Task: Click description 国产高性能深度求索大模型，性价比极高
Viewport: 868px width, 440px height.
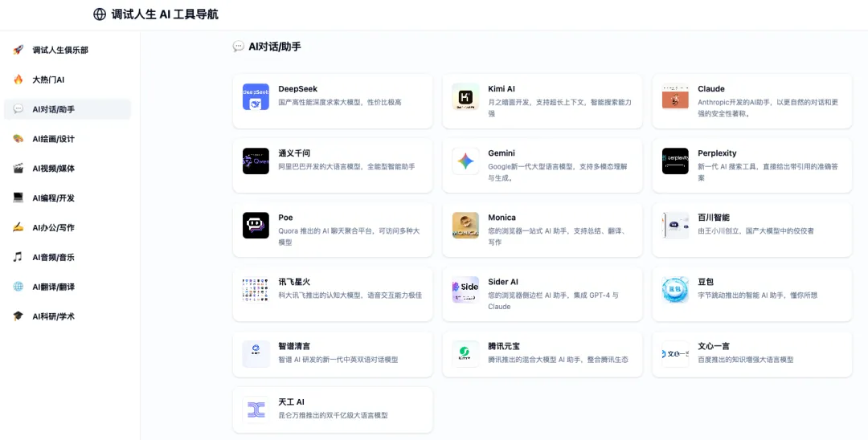Action: (x=340, y=102)
